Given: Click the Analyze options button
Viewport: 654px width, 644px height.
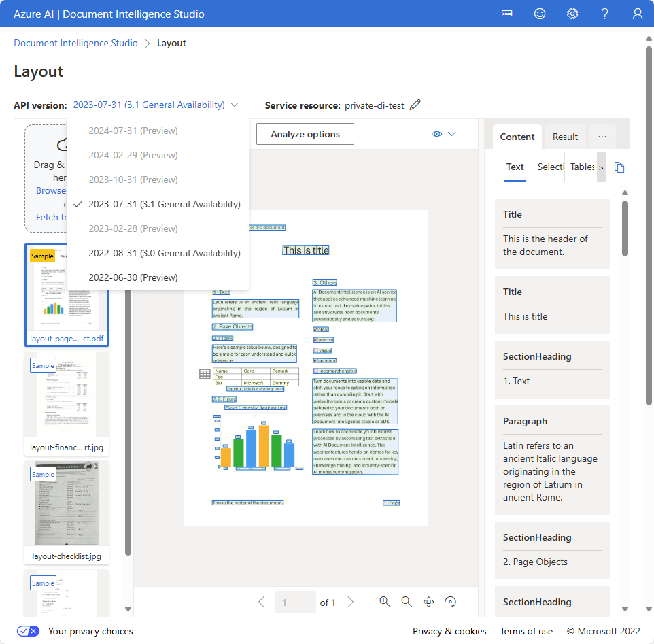Looking at the screenshot, I should pyautogui.click(x=305, y=134).
